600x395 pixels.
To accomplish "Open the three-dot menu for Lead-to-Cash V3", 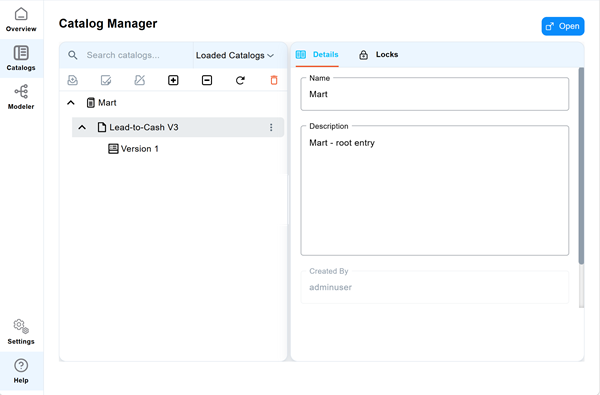I will [271, 127].
